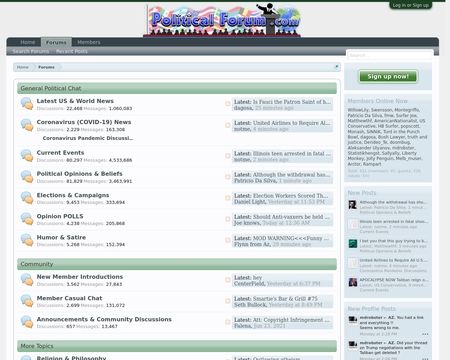Open Coronavirus (COVID-19) News forum
The height and width of the screenshot is (360, 450).
84,122
